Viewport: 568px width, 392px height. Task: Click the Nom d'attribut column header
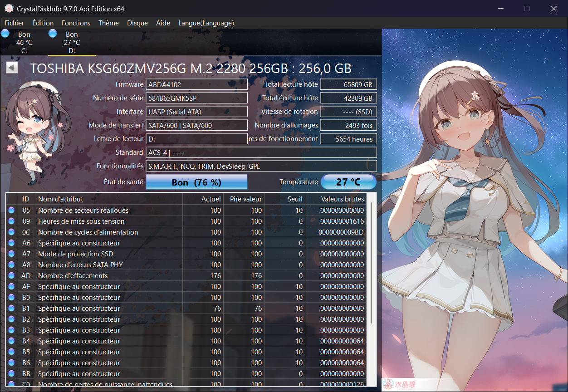109,199
